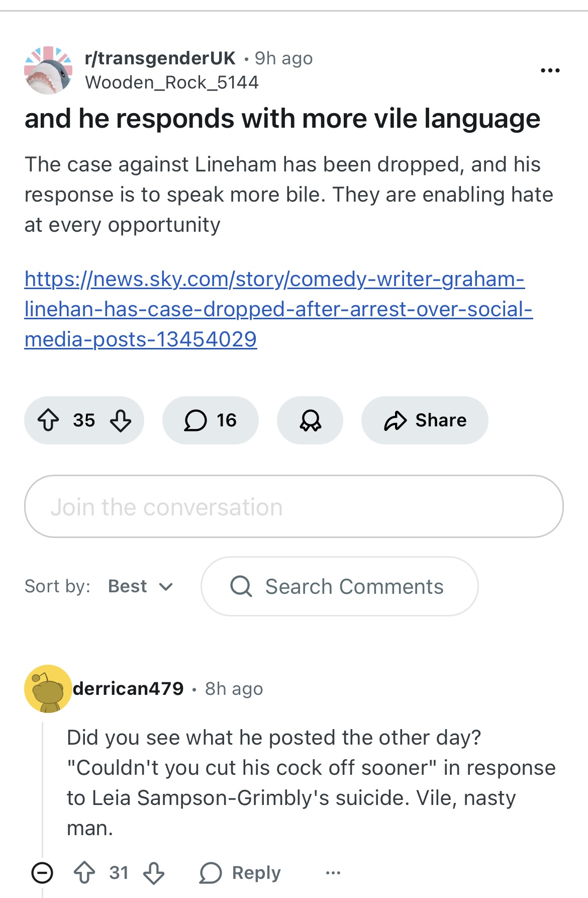The image size is (588, 898).
Task: Open the post's three-dot options menu
Action: (x=550, y=70)
